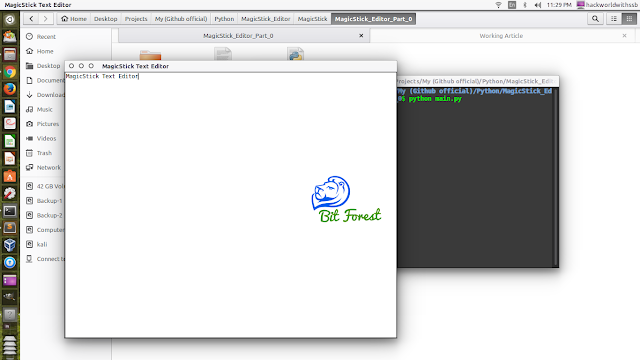This screenshot has height=360, width=640.
Task: Click the volume icon in top panel
Action: pyautogui.click(x=538, y=5)
